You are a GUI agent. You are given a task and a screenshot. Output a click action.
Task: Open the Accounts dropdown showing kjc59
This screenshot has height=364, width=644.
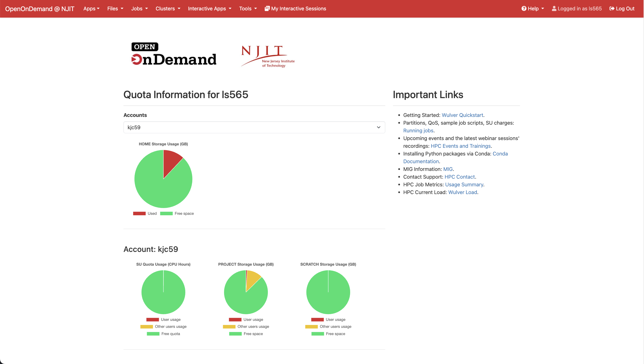tap(254, 127)
